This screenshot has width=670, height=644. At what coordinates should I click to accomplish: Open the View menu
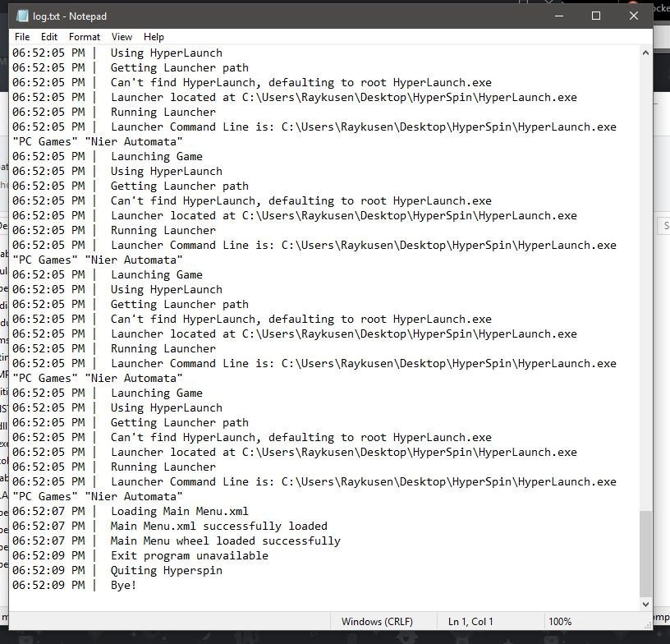tap(122, 37)
